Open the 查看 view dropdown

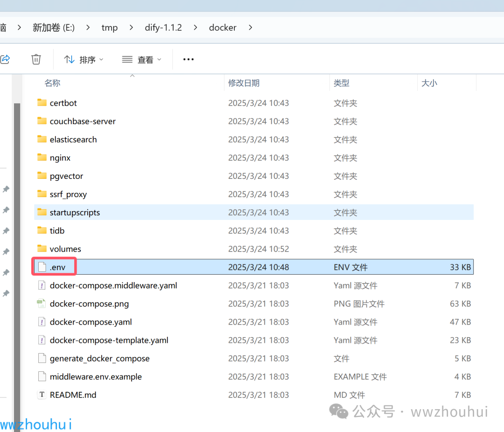point(142,59)
